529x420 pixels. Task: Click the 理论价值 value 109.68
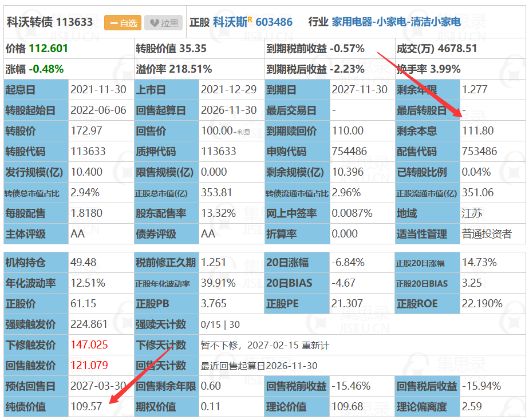pos(348,406)
